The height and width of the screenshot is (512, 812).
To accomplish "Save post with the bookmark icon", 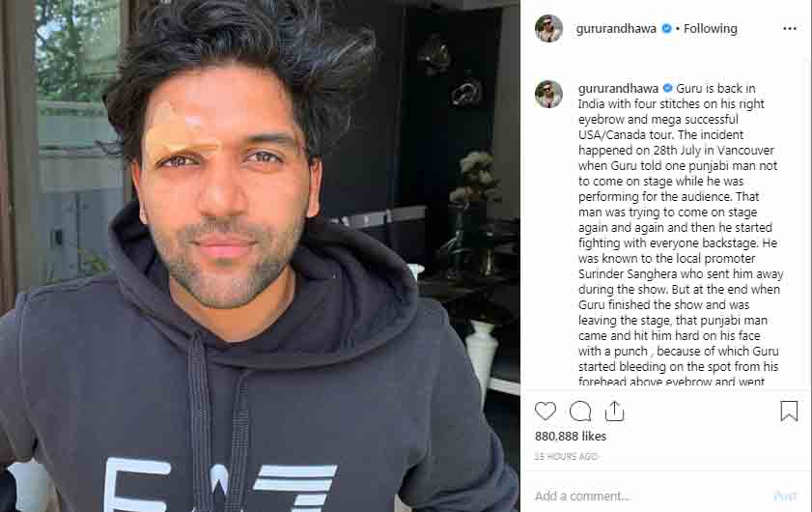I will (x=789, y=411).
